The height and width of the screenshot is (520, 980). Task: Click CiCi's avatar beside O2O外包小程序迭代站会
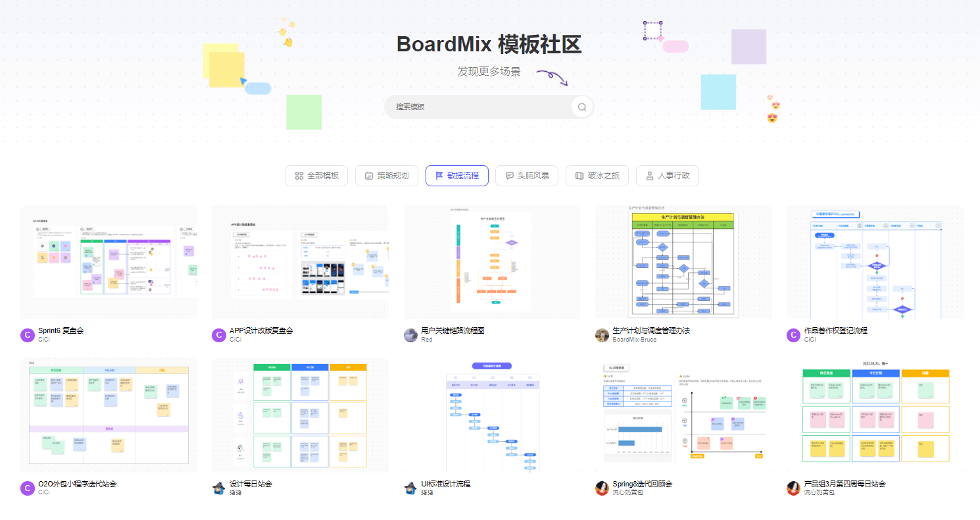click(28, 488)
